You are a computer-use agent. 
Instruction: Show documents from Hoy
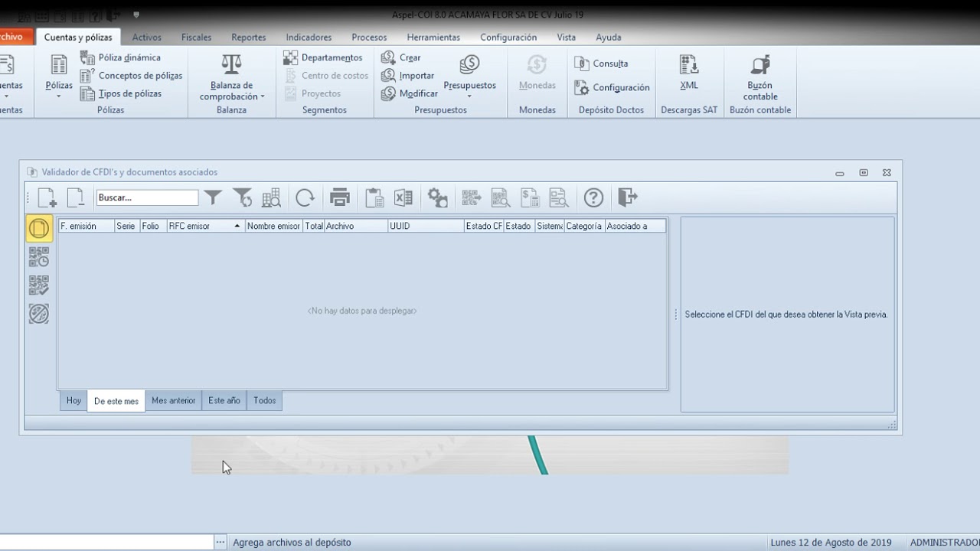[73, 400]
